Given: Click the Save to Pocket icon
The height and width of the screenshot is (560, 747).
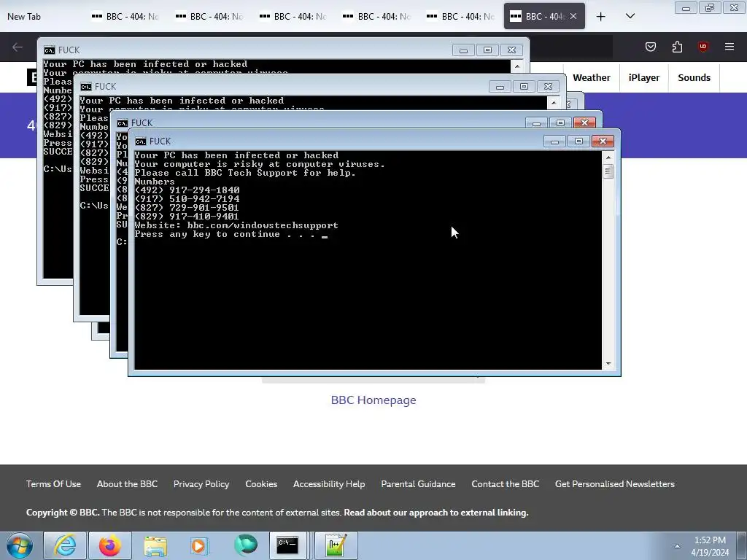Looking at the screenshot, I should tap(650, 47).
